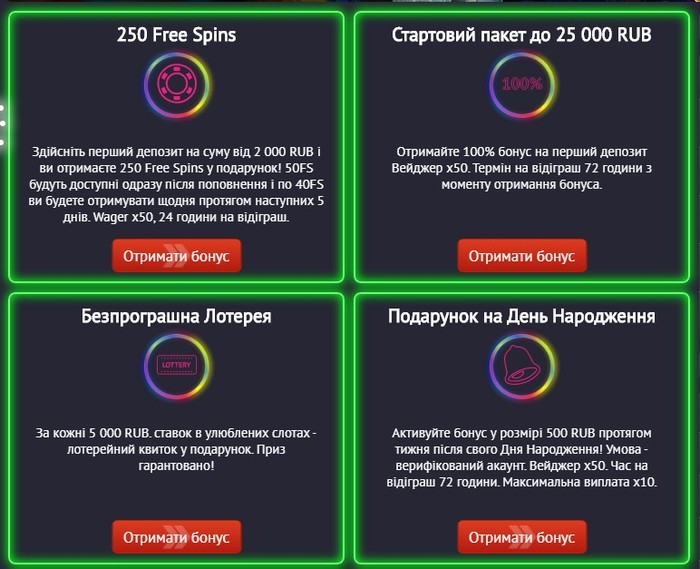The image size is (700, 569).
Task: Click the lottery ticket prize description text
Action: pos(176,449)
